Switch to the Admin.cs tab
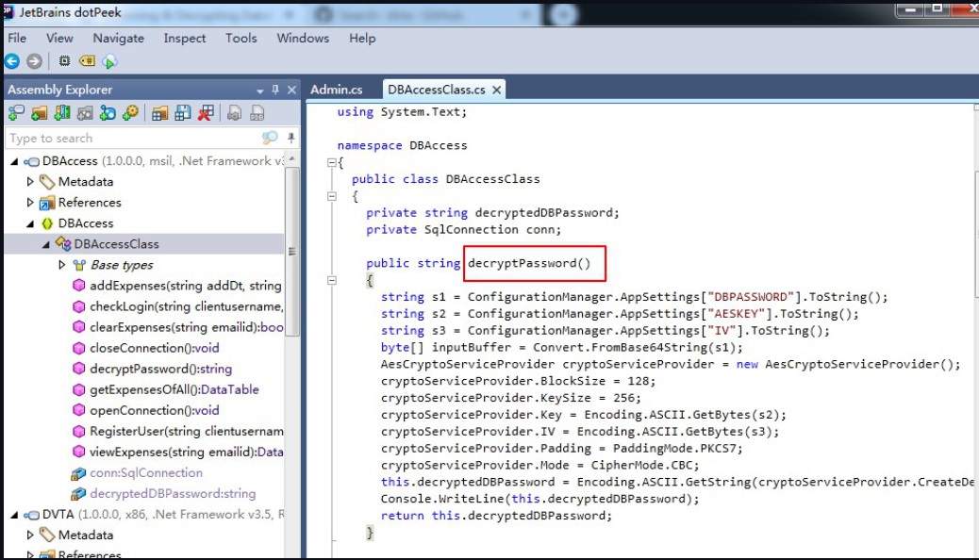The width and height of the screenshot is (979, 560). point(337,90)
